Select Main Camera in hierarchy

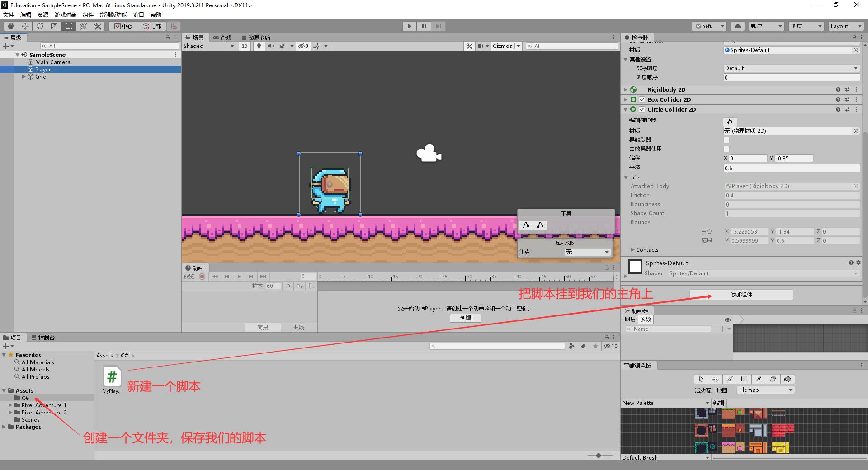pos(52,62)
